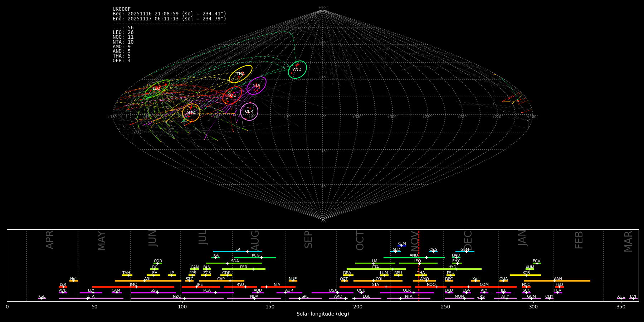Click the NTA radiant ellipse on the sky map
The image size is (644, 322).
[257, 86]
